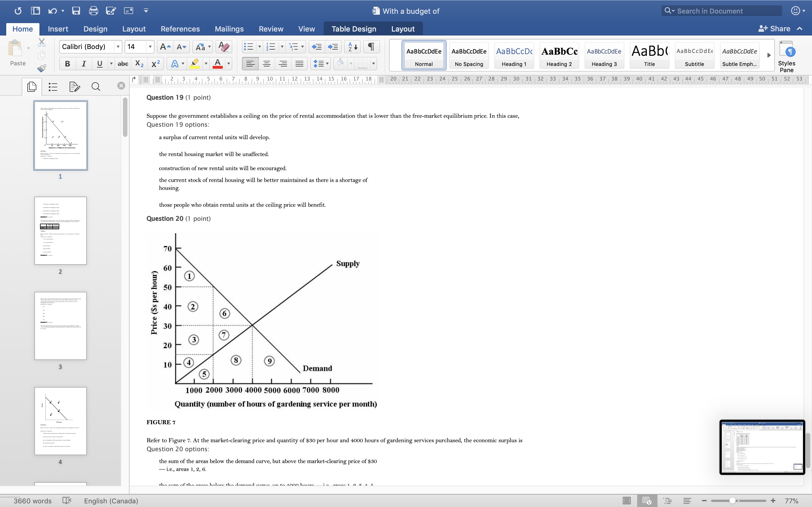Screen dimensions: 812x507
Task: Select page 2 thumbnail in sidebar
Action: coord(60,231)
